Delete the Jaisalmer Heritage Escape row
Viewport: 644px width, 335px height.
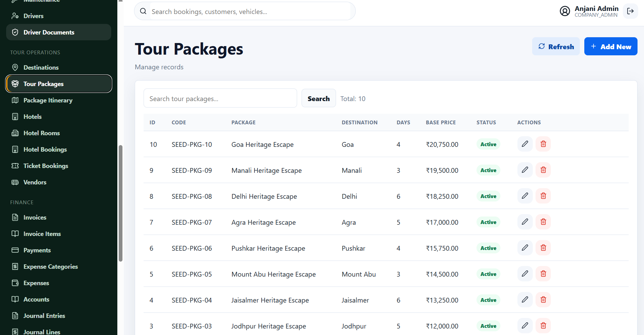543,299
